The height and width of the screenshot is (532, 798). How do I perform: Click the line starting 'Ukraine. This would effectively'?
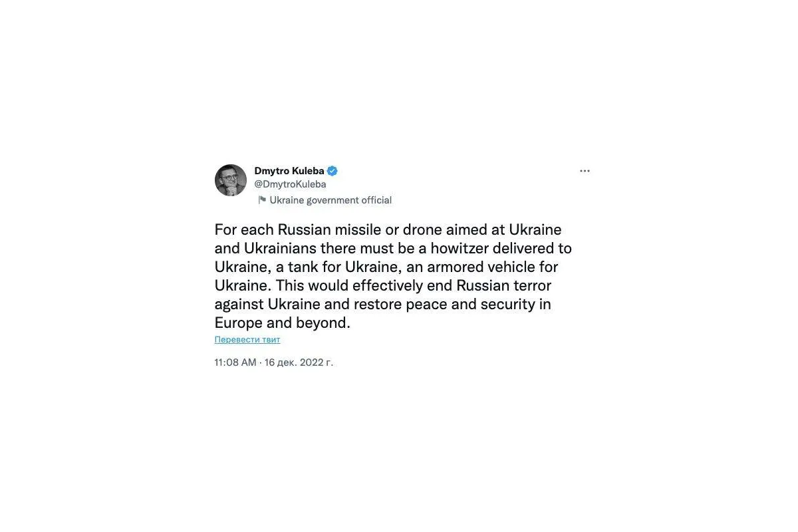click(382, 285)
